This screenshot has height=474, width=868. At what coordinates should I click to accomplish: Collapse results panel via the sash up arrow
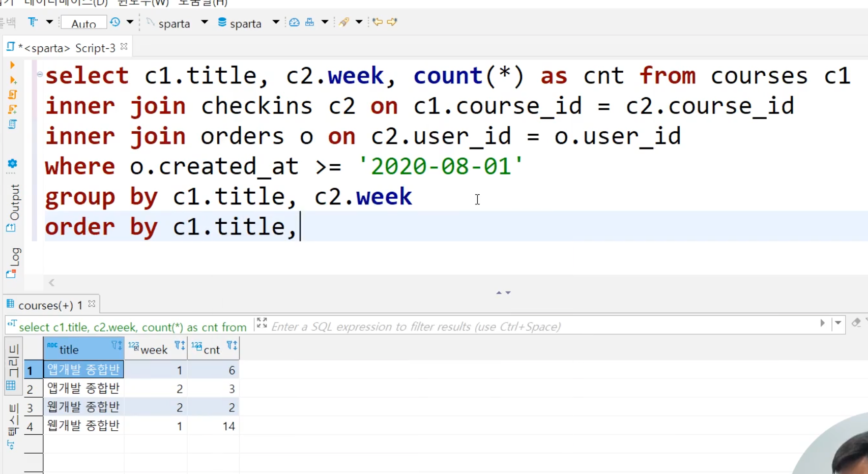(x=499, y=292)
